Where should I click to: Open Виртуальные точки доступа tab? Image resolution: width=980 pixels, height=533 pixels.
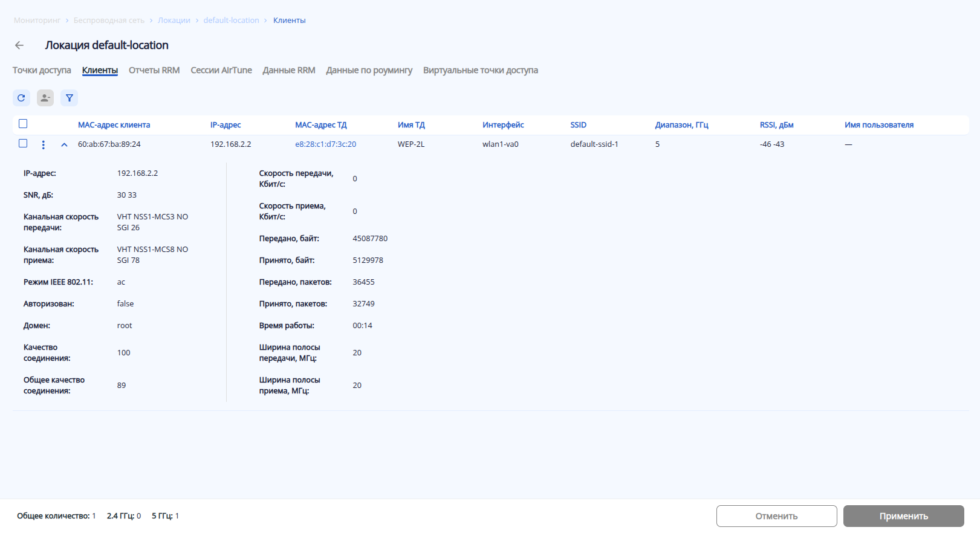(481, 70)
